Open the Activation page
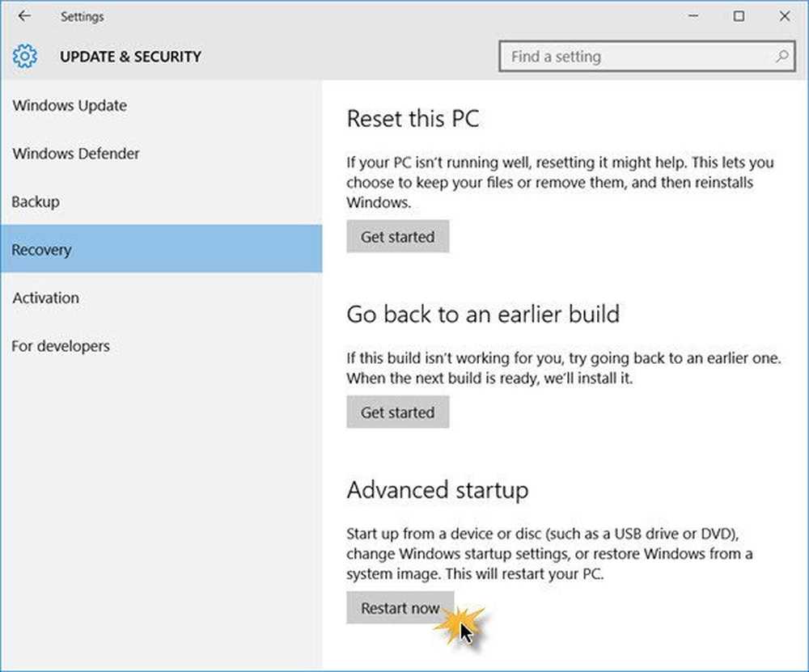809x672 pixels. [x=45, y=298]
